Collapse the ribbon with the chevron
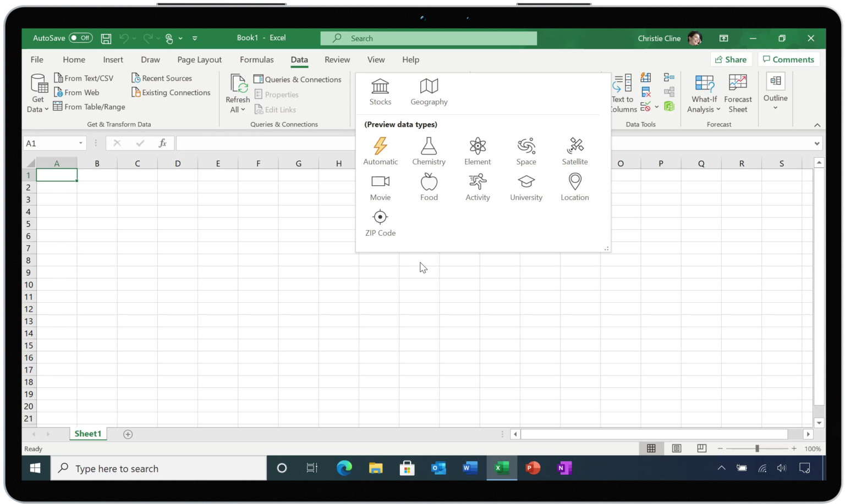Screen dimensions: 845x504 tap(817, 125)
